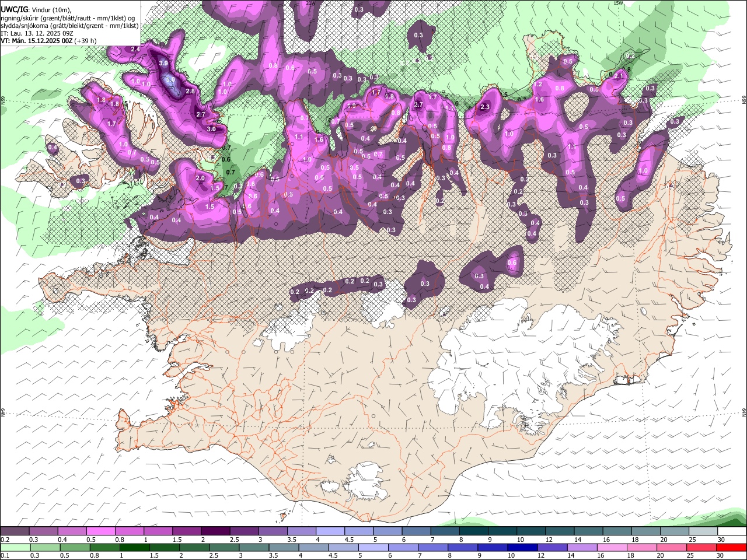Image resolution: width=747 pixels, height=560 pixels.
Task: Pick the light lavender top-row swatch at 4
Action: [330, 531]
